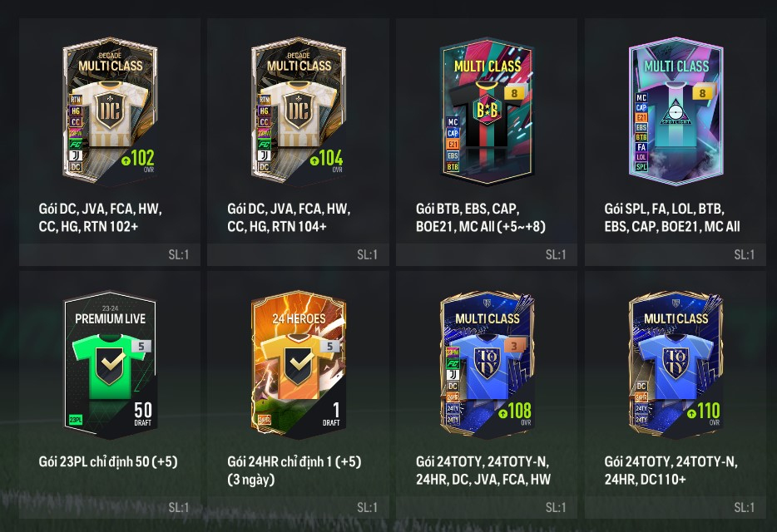Open the Decade Multi Class 104 OVR pack card
The width and height of the screenshot is (777, 532).
click(x=299, y=110)
